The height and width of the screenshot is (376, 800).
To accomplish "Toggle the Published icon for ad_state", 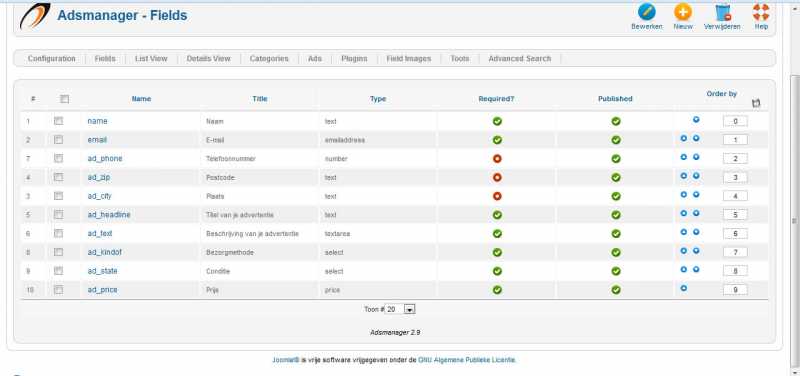I will click(616, 271).
